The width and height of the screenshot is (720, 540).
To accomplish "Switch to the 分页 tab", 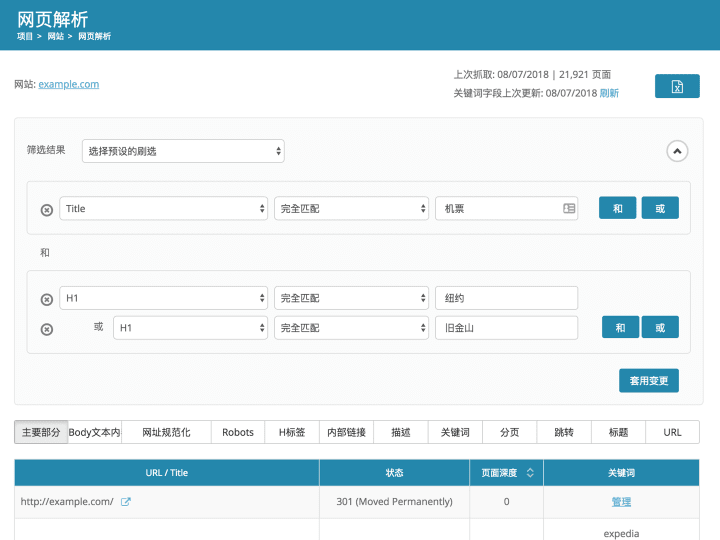I will [509, 432].
